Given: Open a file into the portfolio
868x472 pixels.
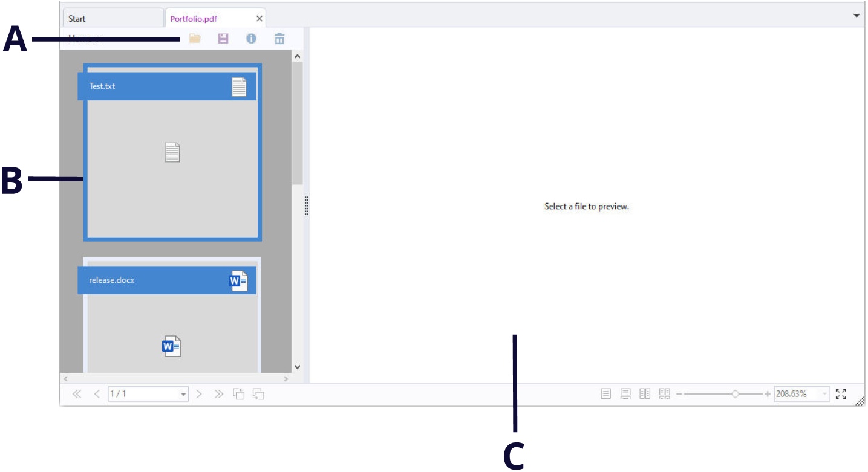Looking at the screenshot, I should [x=195, y=38].
